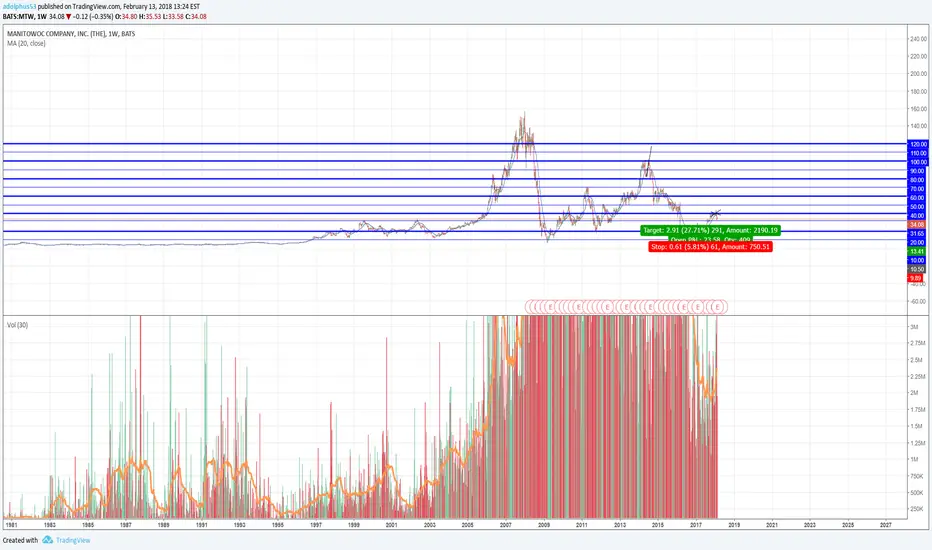Click the 2017 label on the time axis
Screen dimensions: 932x550
[696, 525]
